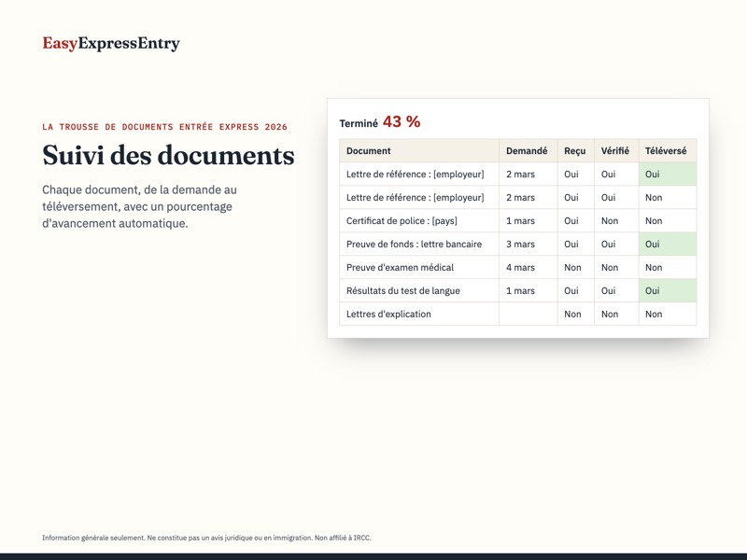The width and height of the screenshot is (747, 560).
Task: Click Téléversé 'Non' in a Lettre de référence row
Action: click(668, 197)
